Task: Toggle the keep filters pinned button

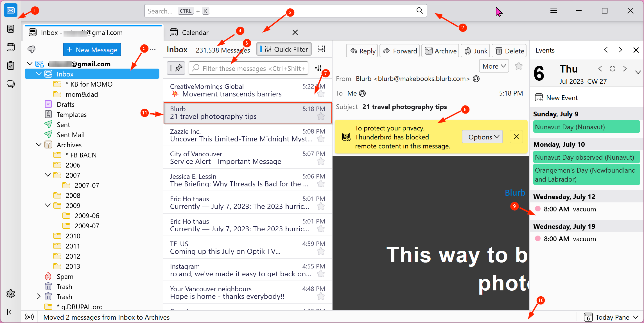Action: point(176,68)
